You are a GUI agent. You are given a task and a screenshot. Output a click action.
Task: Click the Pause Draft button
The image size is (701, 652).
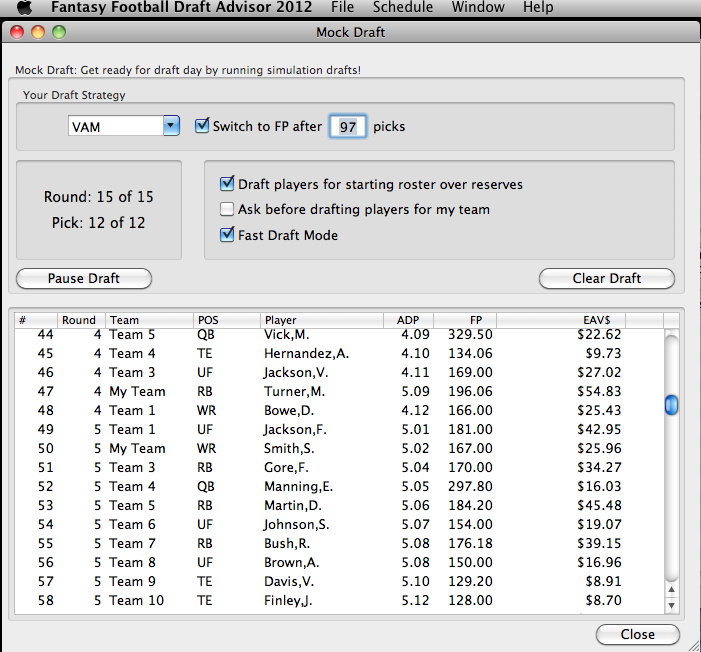[84, 279]
